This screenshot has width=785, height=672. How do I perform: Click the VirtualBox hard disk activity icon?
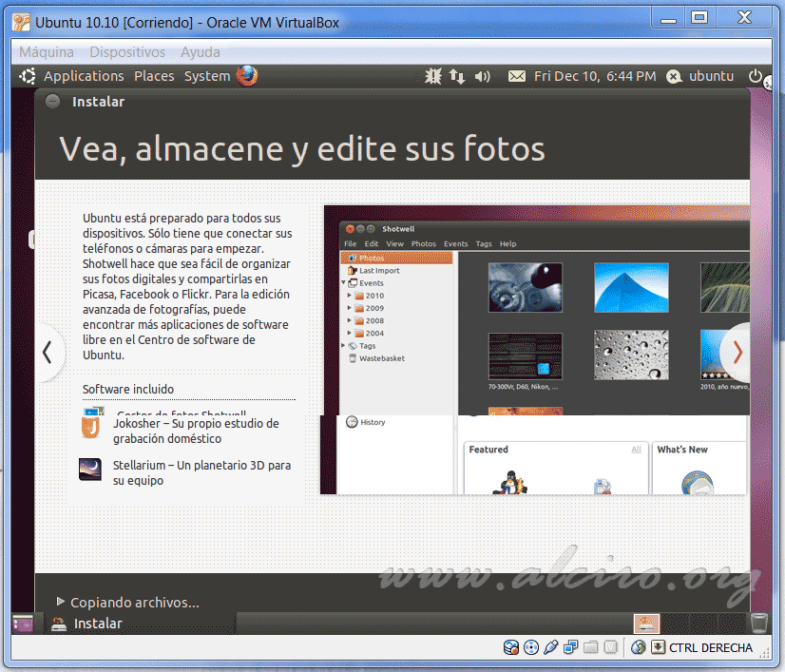click(511, 647)
